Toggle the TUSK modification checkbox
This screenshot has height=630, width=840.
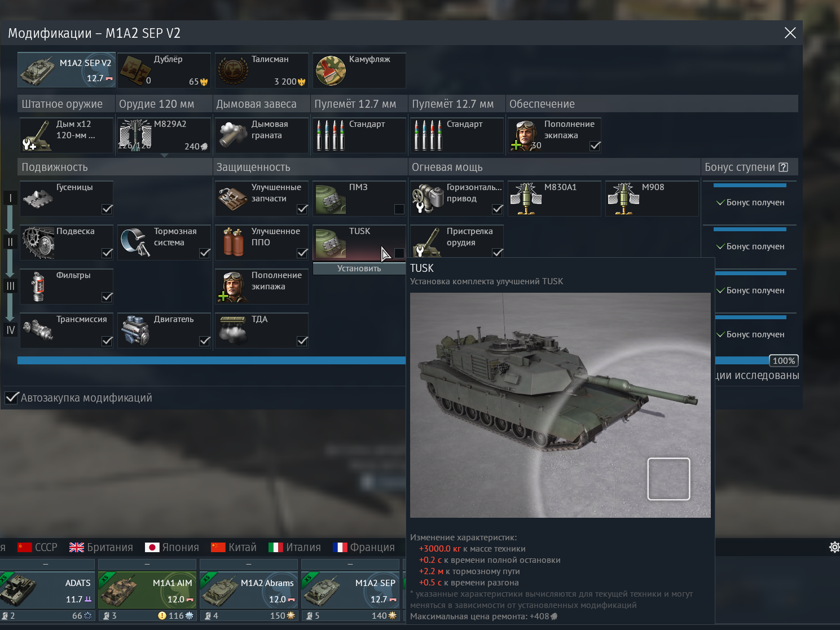point(399,253)
